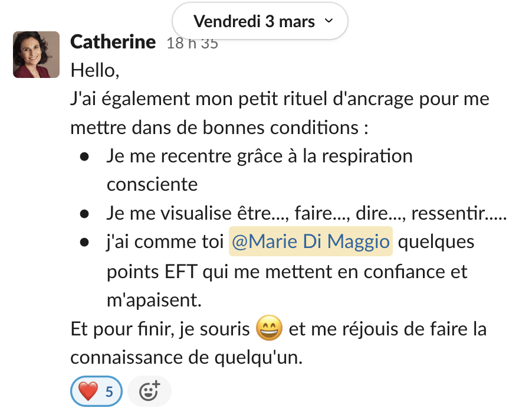Click the reaction count 5
The width and height of the screenshot is (532, 411).
[109, 392]
